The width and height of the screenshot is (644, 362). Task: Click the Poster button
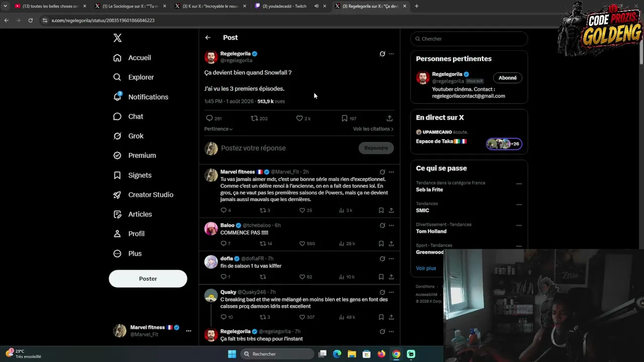148,279
